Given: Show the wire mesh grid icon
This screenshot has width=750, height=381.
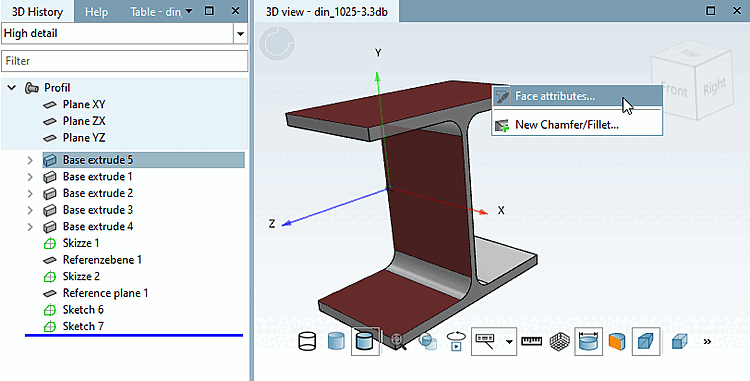Looking at the screenshot, I should tap(560, 341).
